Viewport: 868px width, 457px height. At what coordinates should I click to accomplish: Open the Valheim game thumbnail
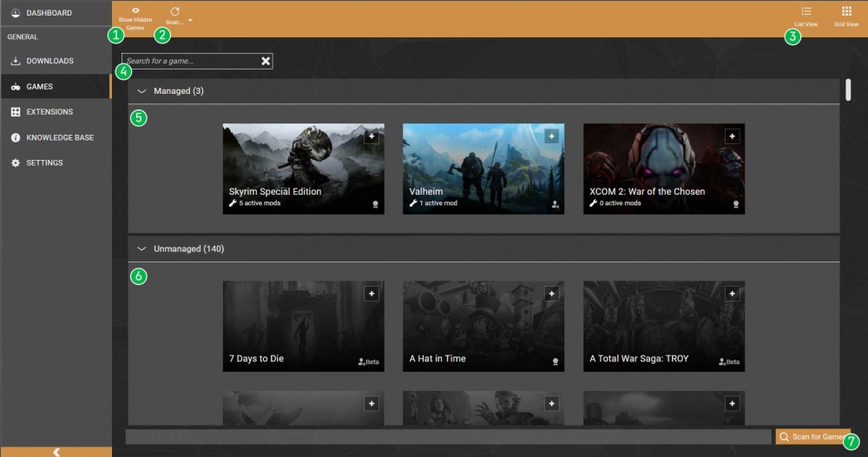483,169
